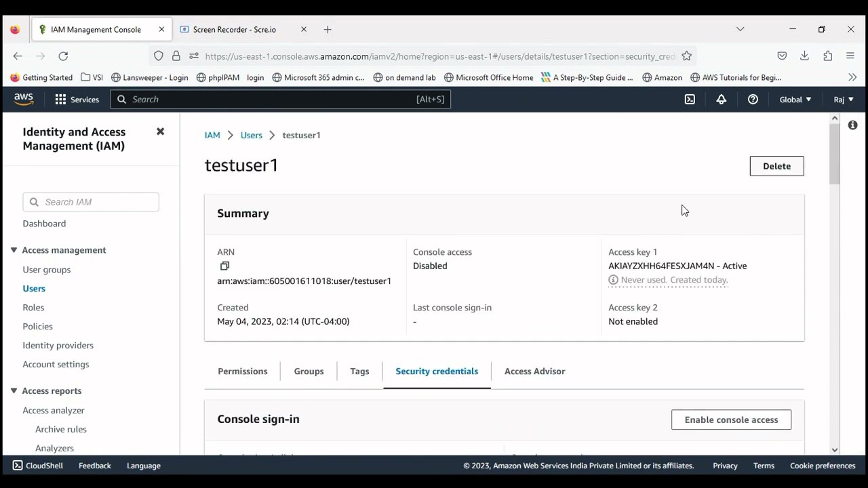Save to Pocket icon in toolbar

[x=782, y=56]
